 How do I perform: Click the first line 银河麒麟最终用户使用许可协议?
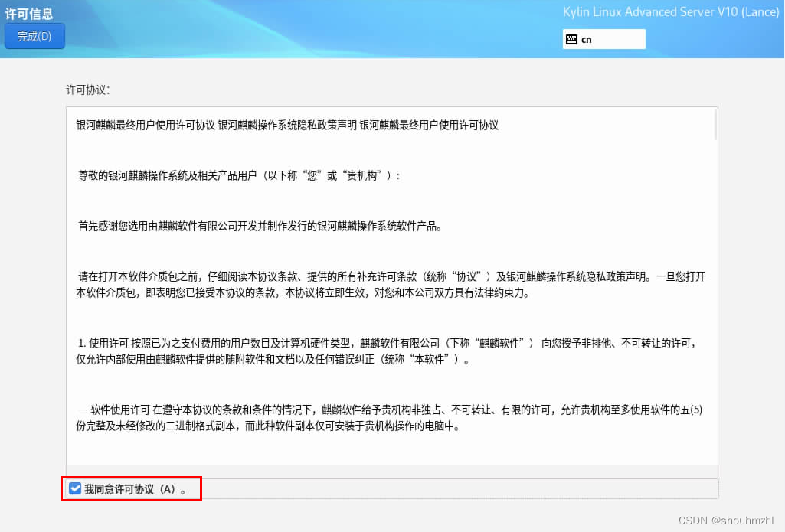point(287,125)
